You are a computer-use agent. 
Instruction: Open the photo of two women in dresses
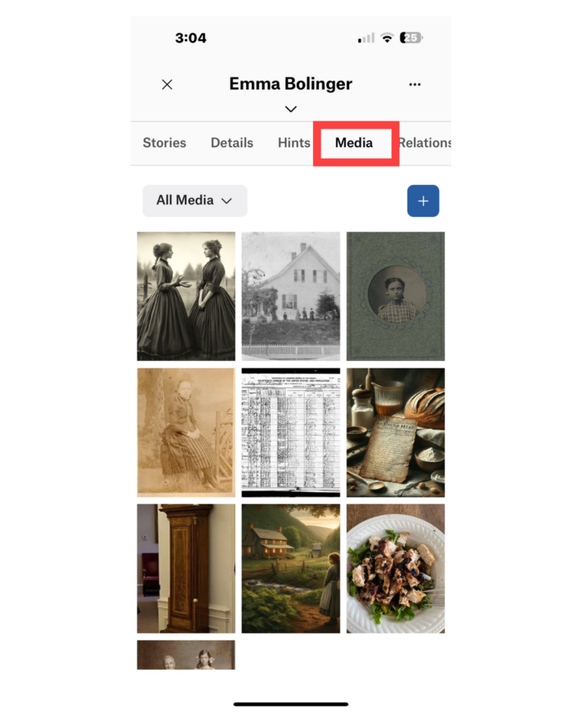point(186,297)
